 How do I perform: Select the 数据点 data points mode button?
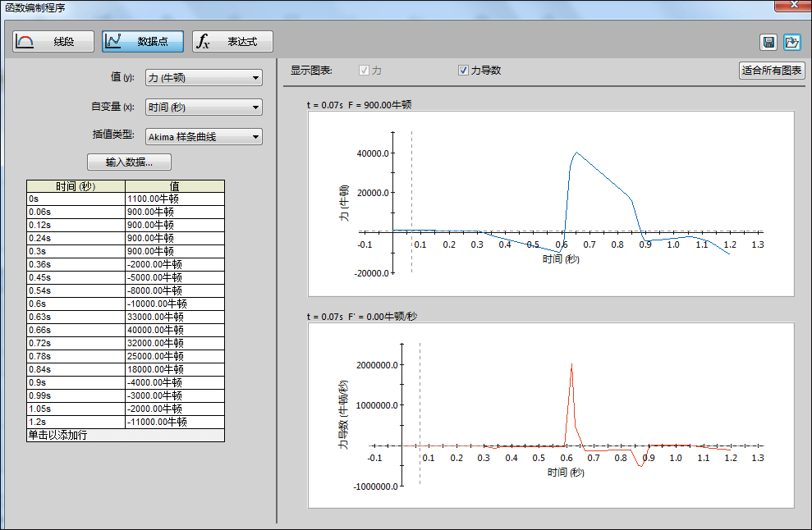click(x=142, y=41)
